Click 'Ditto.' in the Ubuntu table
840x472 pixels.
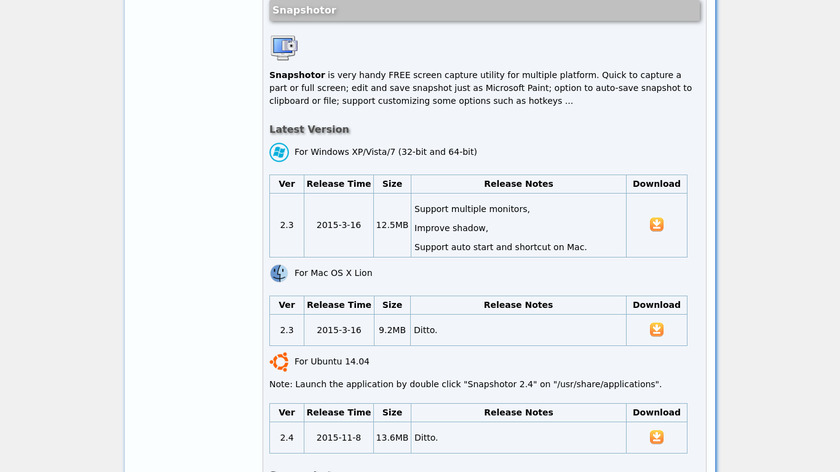click(426, 438)
